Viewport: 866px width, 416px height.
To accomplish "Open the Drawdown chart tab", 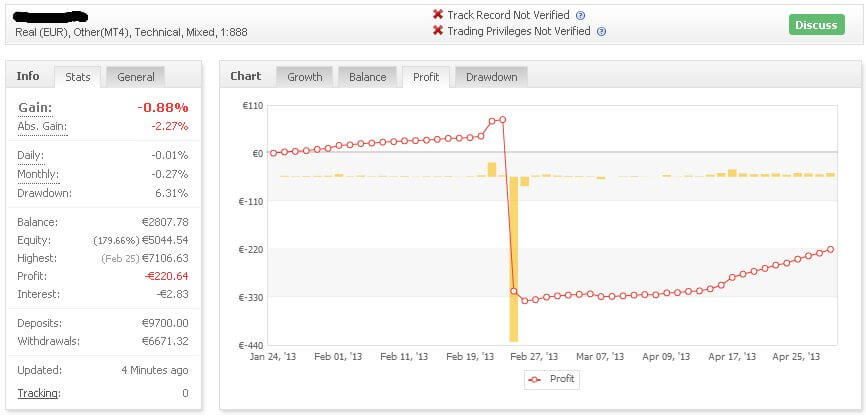I will (x=491, y=77).
